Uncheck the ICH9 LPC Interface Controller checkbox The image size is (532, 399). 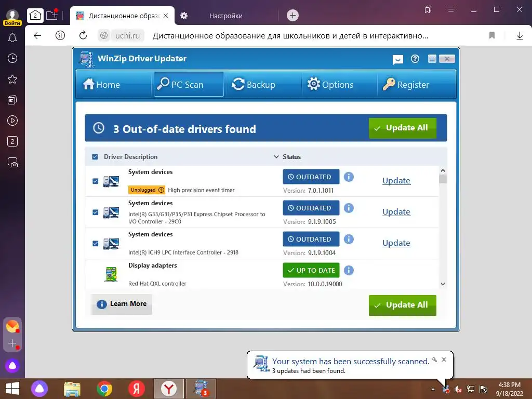(96, 244)
